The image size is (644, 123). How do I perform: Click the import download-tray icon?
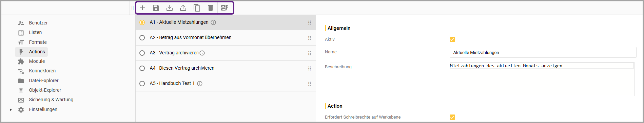tap(170, 8)
